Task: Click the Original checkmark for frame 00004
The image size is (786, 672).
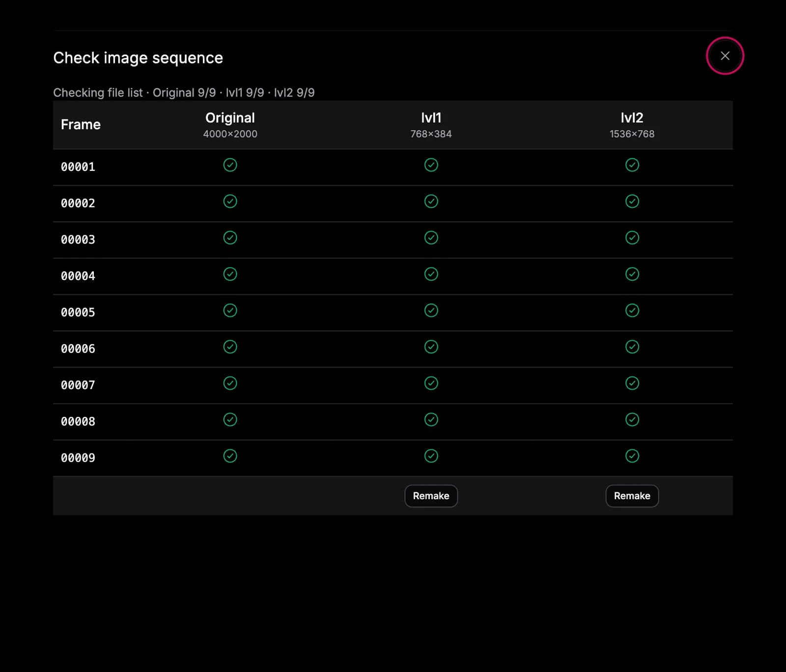Action: point(230,274)
